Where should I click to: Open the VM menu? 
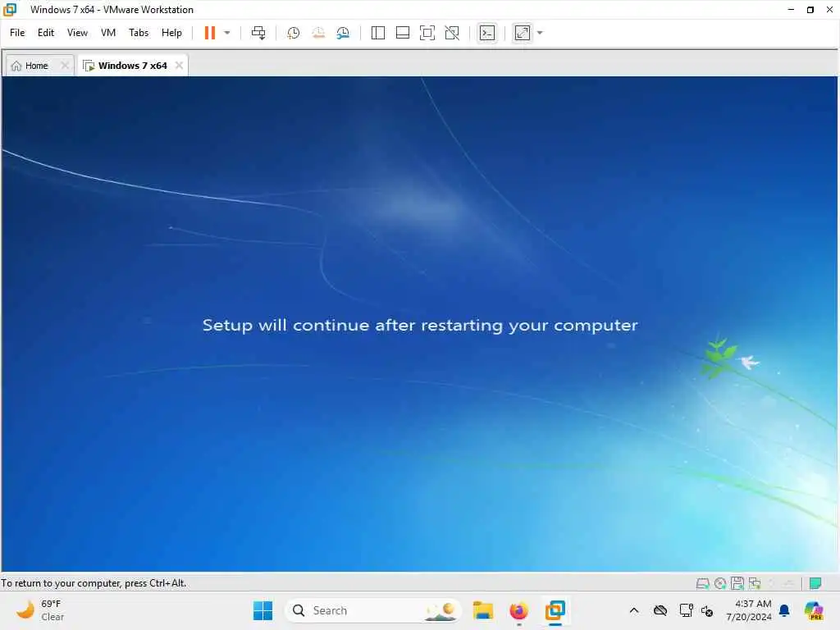[108, 33]
